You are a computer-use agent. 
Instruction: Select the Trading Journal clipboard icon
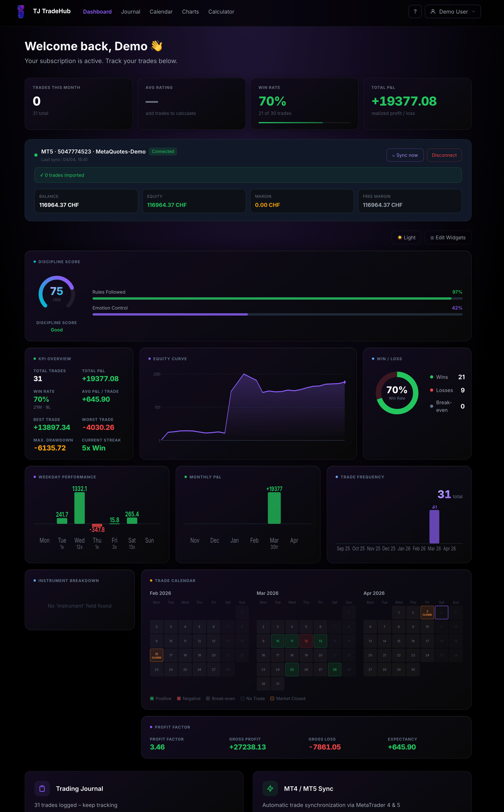pos(42,788)
